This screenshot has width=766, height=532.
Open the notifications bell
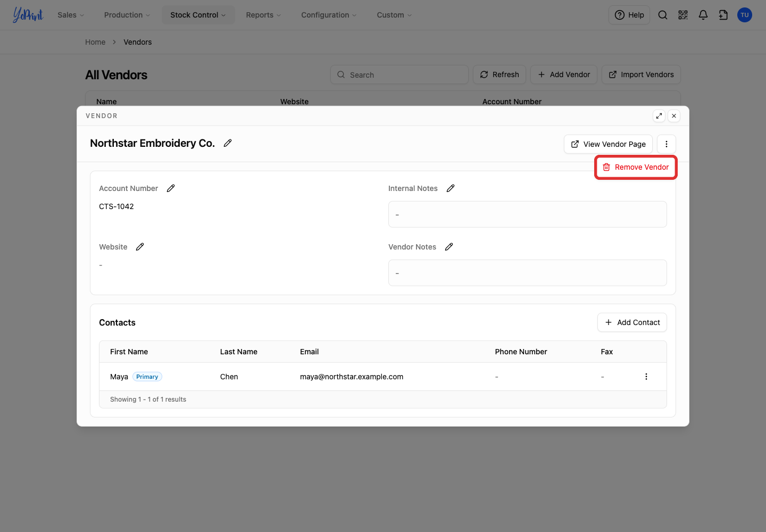click(x=703, y=15)
